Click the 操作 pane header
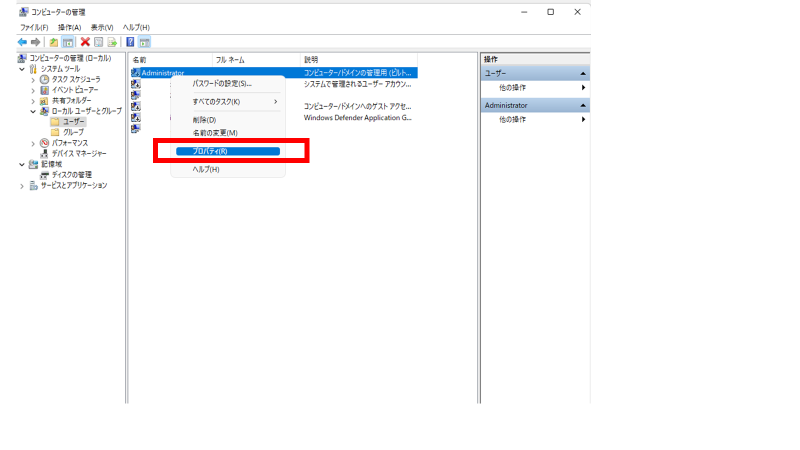This screenshot has height=450, width=800. pos(535,59)
